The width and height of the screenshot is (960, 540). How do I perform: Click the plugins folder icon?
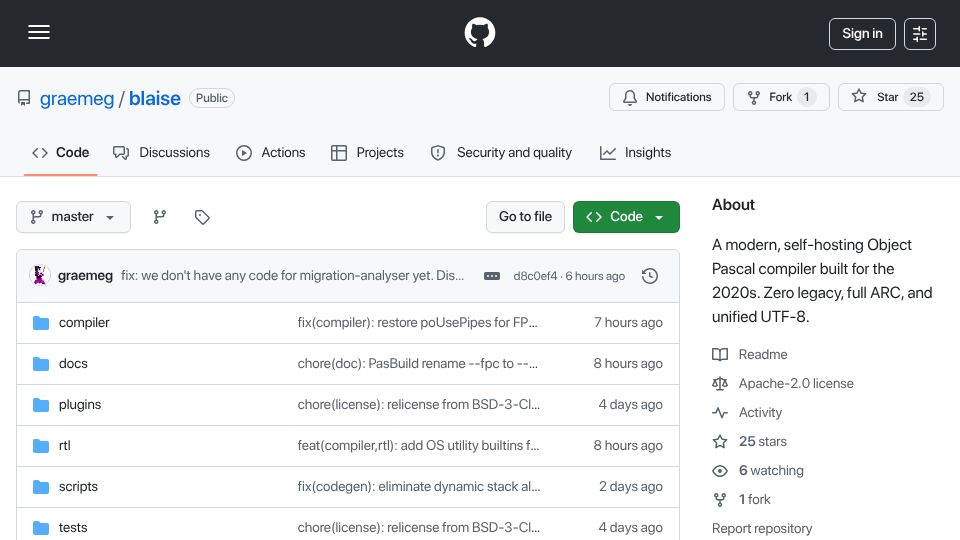40,405
